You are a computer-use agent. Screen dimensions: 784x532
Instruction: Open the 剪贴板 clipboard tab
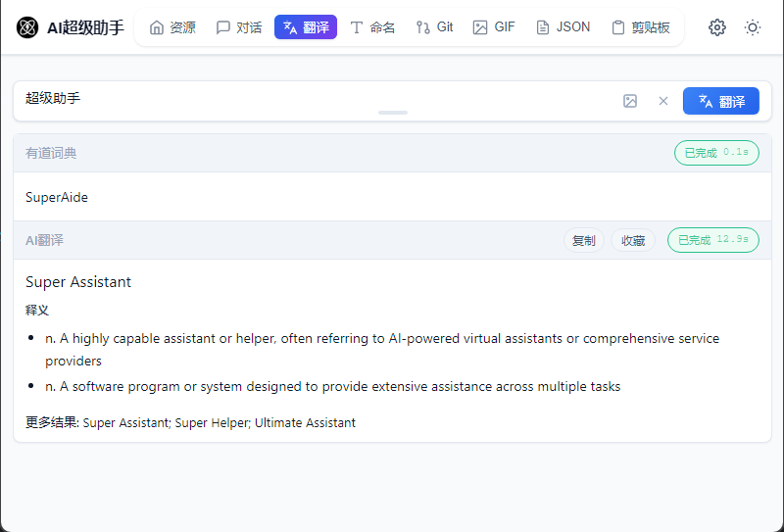pyautogui.click(x=641, y=27)
